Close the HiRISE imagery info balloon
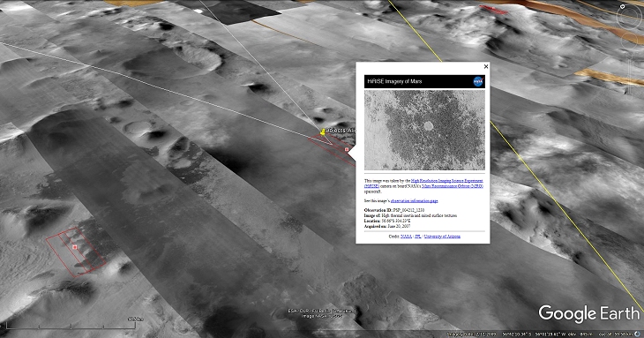This screenshot has height=338, width=644. 486,66
